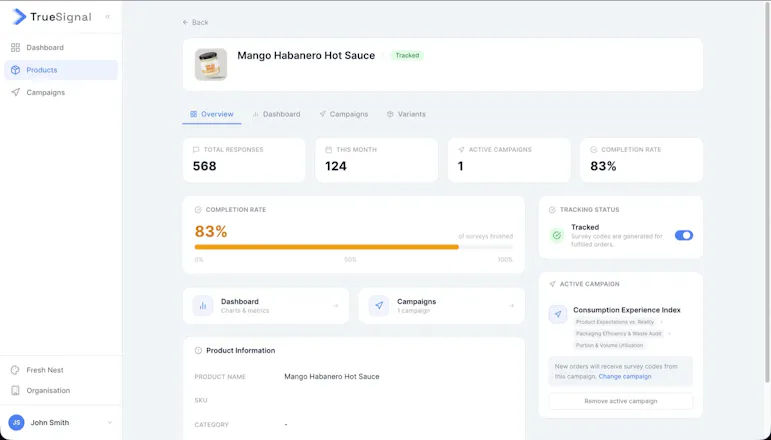Click the arrow on the Campaigns card
This screenshot has height=440, width=771.
[511, 306]
